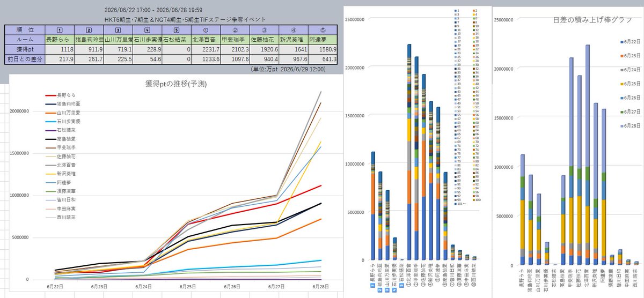This screenshot has width=644, height=298.
Task: Select the cell with value 217.9
Action: pyautogui.click(x=58, y=58)
